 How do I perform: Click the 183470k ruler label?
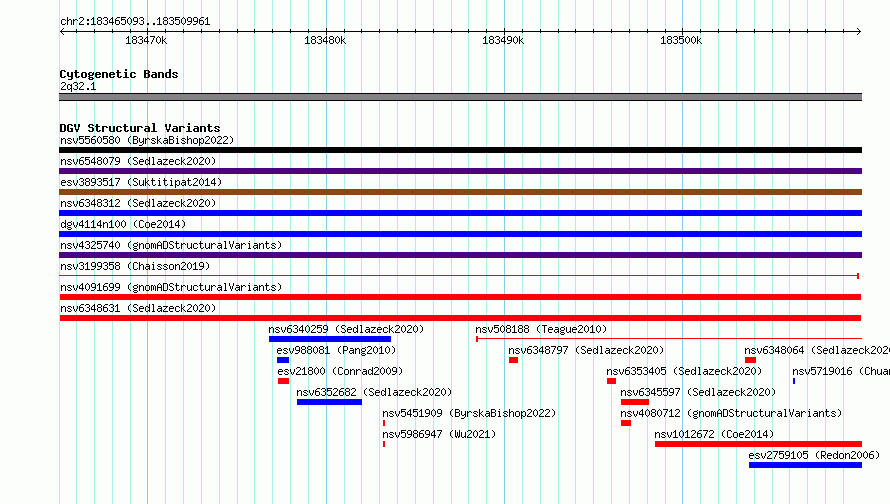tap(146, 40)
